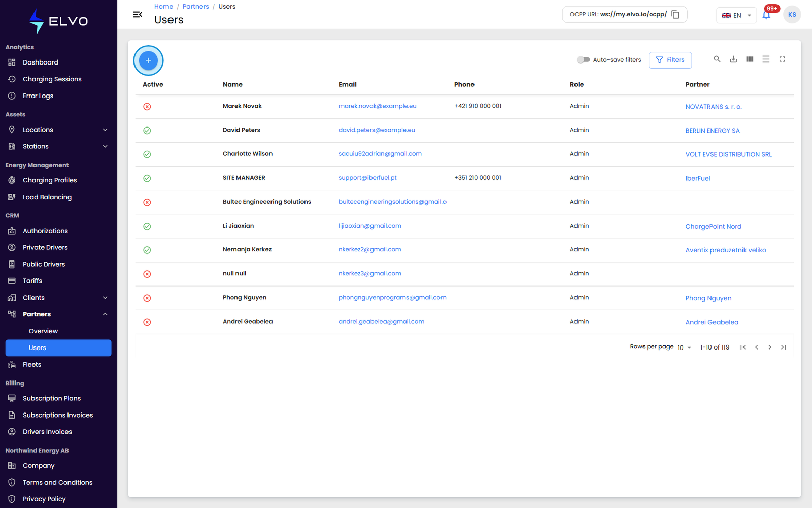Go to first page of users
Image resolution: width=812 pixels, height=508 pixels.
point(743,347)
